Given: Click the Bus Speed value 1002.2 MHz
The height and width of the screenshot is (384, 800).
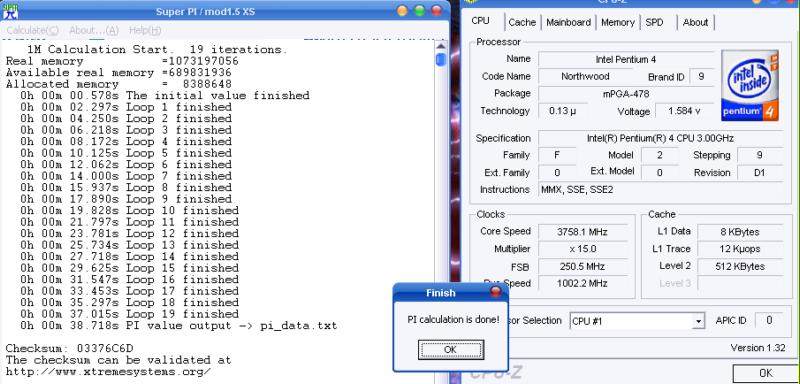Looking at the screenshot, I should point(582,284).
